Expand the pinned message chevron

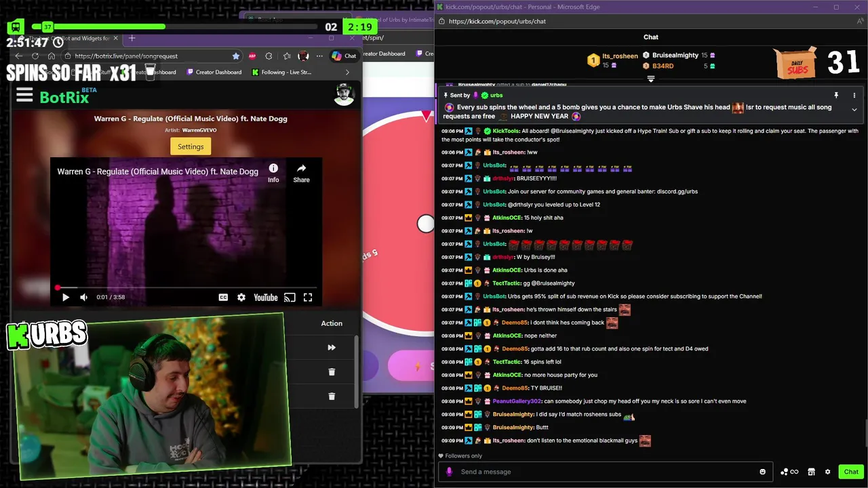[x=854, y=109]
